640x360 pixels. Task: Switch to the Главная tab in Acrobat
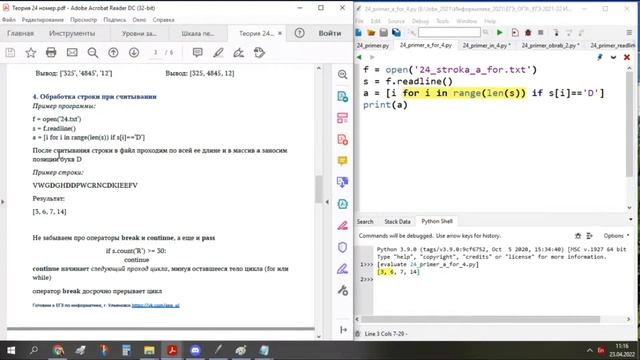[x=20, y=33]
